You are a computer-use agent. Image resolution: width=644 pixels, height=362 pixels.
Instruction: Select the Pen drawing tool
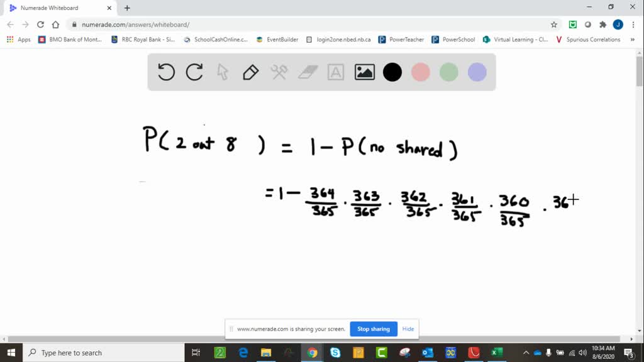click(x=250, y=72)
